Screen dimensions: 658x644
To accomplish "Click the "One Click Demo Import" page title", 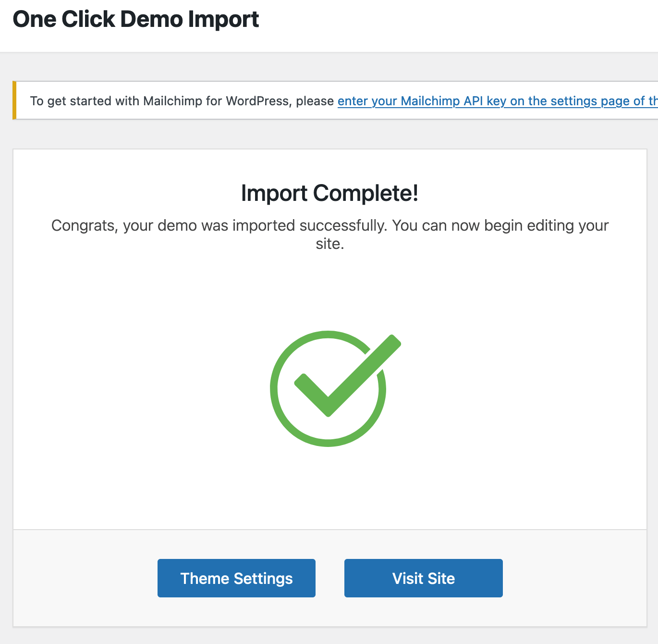I will (x=135, y=20).
